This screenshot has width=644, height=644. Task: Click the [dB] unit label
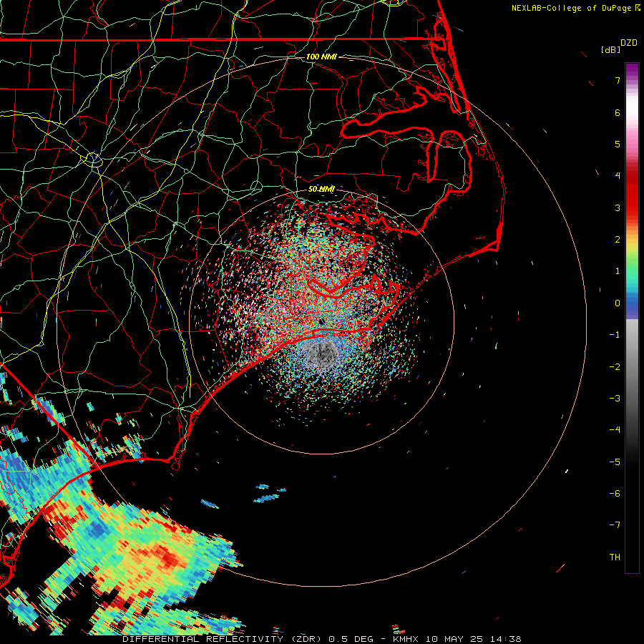610,50
